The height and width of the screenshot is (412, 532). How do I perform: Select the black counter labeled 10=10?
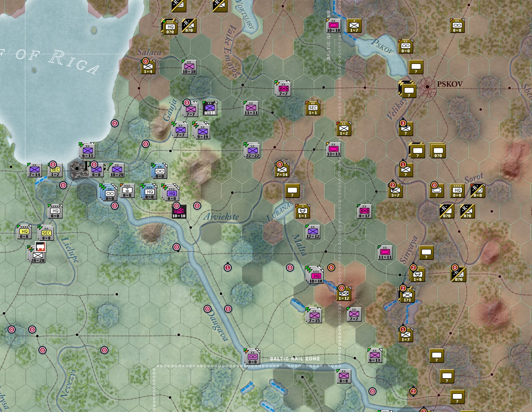coord(179,211)
